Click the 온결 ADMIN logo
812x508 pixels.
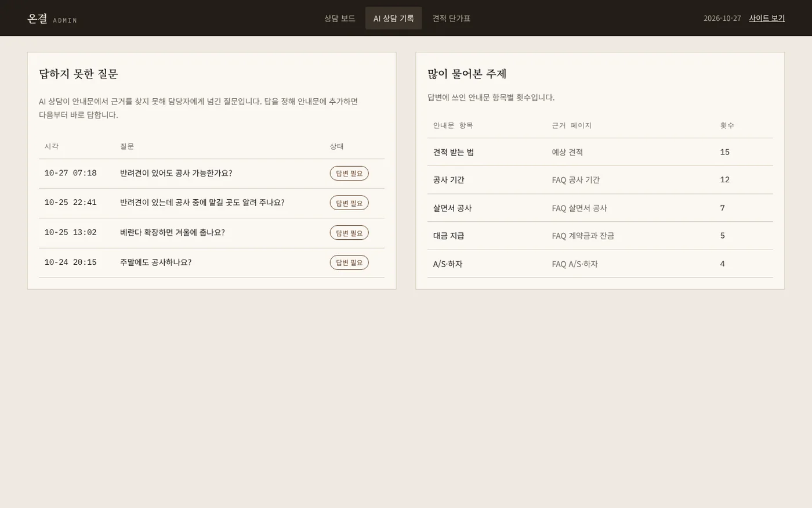52,19
